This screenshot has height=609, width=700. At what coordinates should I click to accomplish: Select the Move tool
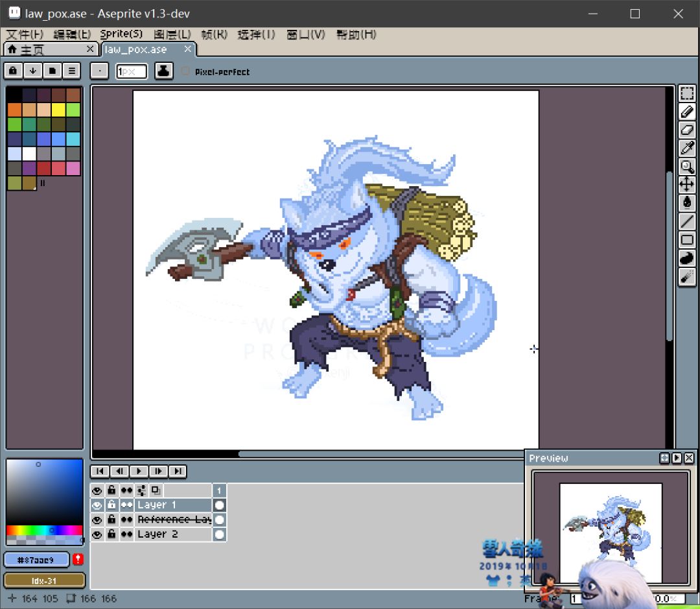coord(686,184)
